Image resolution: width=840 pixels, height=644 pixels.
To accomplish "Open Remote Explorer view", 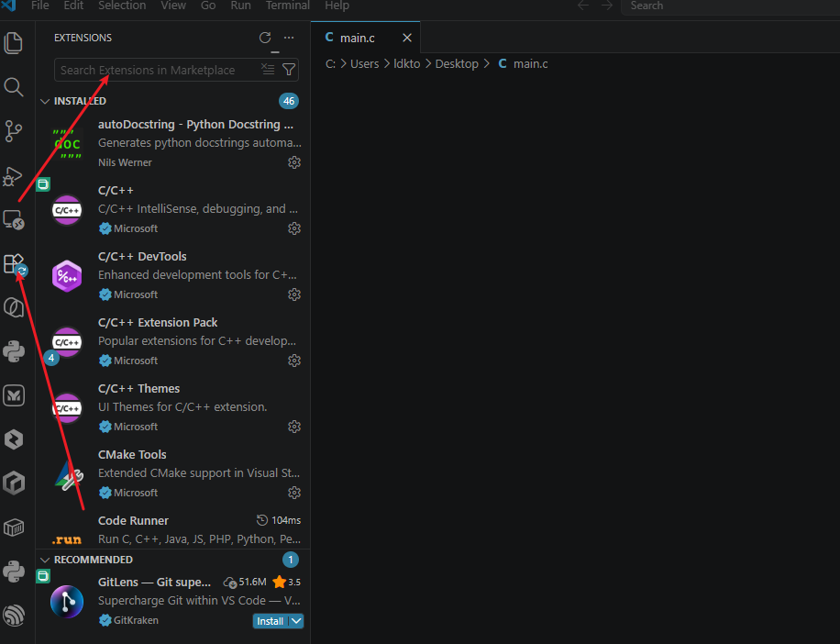I will click(x=14, y=219).
